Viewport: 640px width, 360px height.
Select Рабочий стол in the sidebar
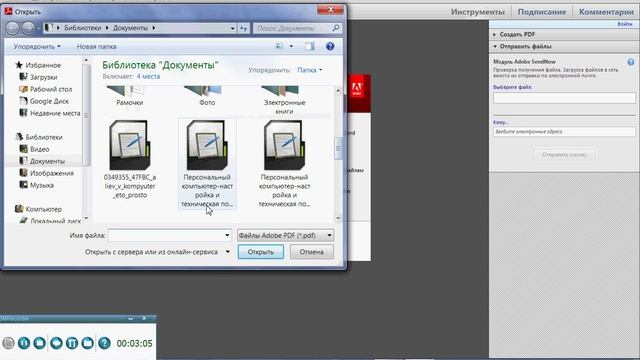[x=46, y=89]
